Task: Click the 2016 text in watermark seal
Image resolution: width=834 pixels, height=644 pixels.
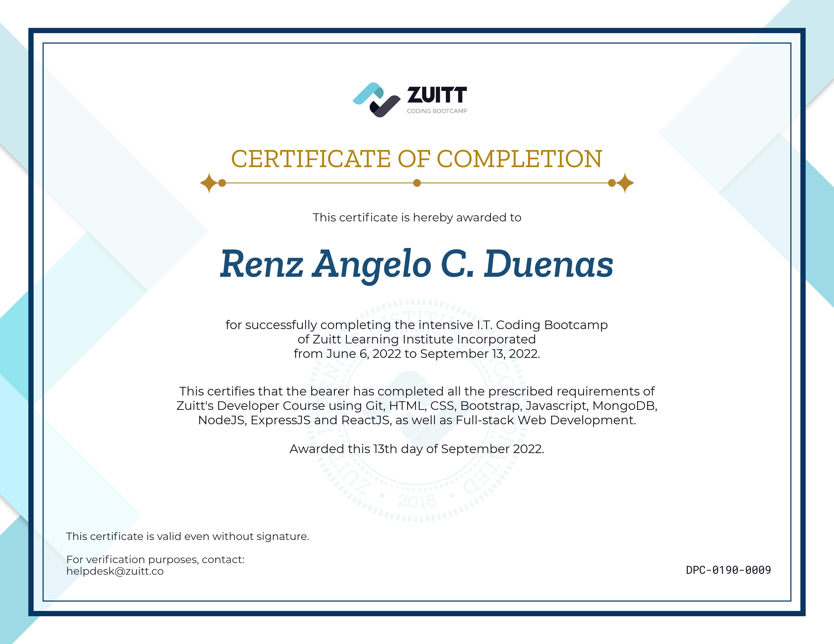Action: tap(417, 501)
